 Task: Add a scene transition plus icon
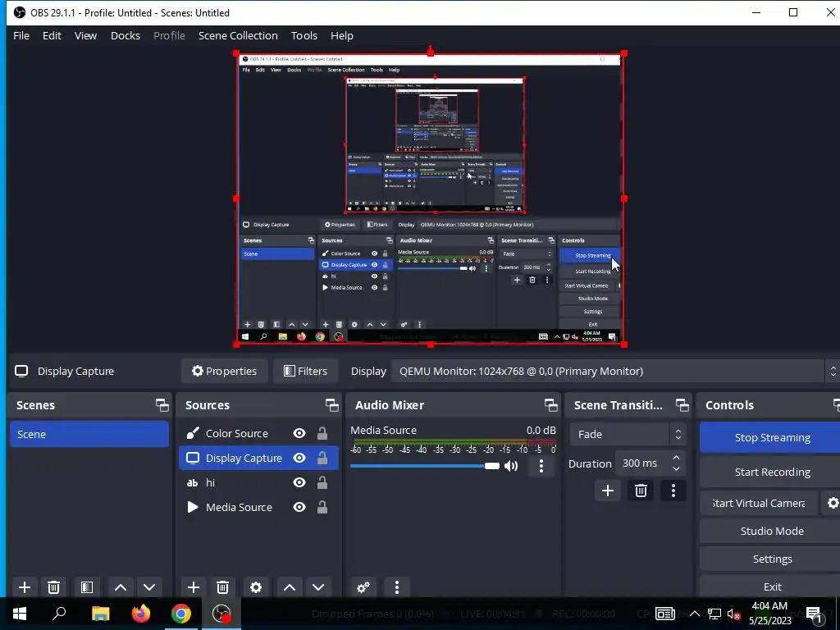click(x=608, y=491)
